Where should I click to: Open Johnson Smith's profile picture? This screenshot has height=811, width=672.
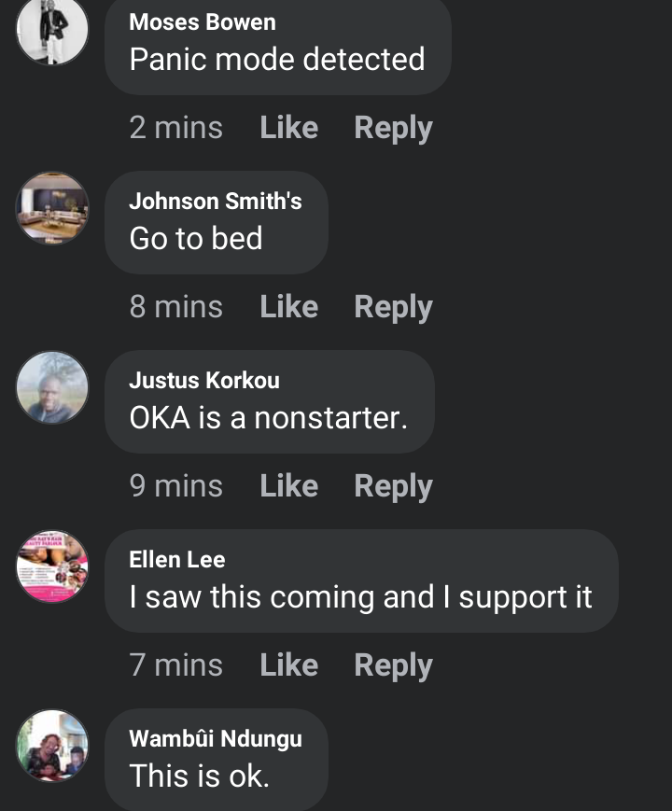(x=52, y=208)
